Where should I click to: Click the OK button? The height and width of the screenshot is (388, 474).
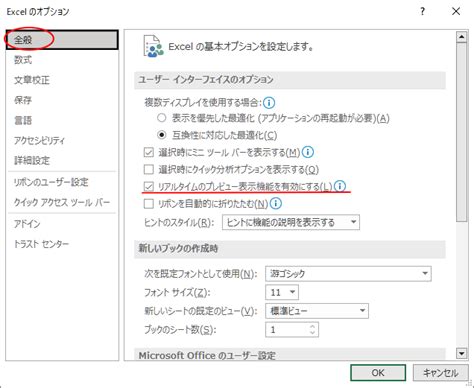tap(378, 372)
